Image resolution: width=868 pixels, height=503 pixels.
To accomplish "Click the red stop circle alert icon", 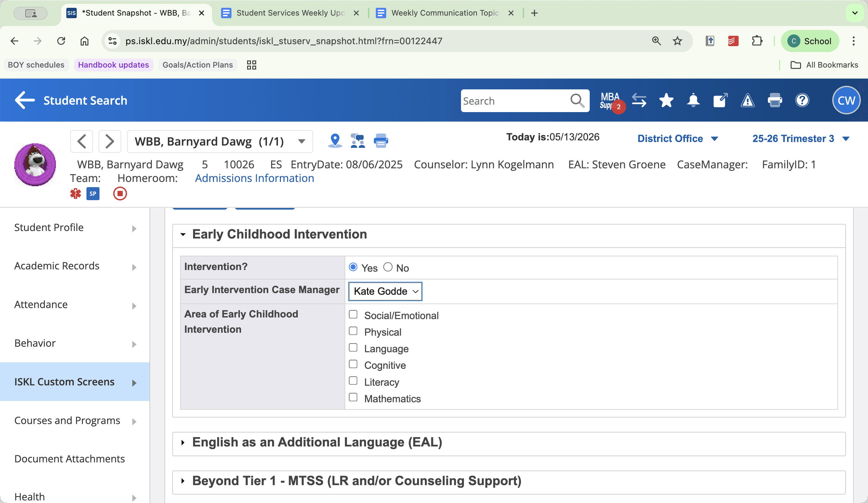I will click(x=120, y=193).
